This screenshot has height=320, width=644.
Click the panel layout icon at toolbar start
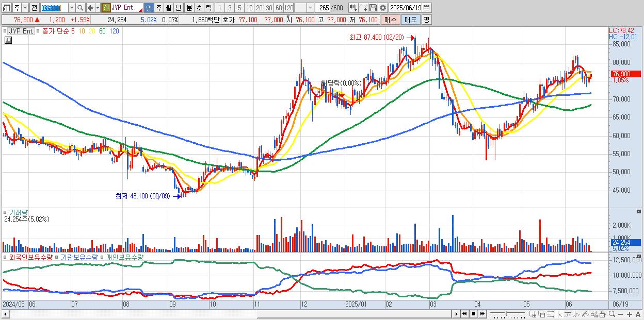click(x=6, y=8)
